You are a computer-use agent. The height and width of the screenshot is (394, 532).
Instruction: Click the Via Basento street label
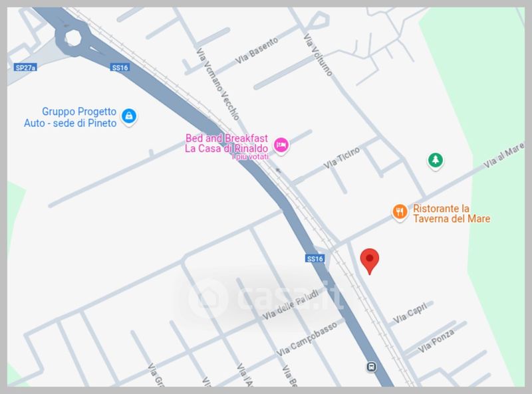(257, 51)
